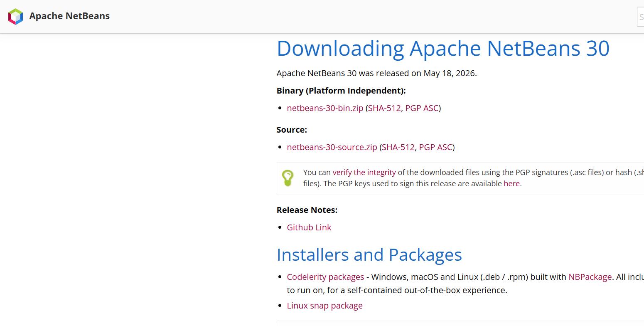Click the lightbulb tip icon

pyautogui.click(x=288, y=178)
